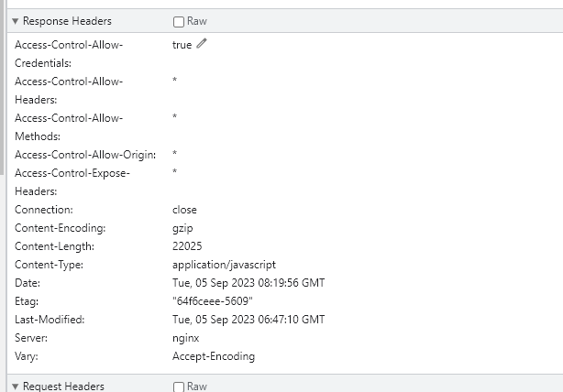
Task: Expand the Request Headers section
Action: click(15, 387)
